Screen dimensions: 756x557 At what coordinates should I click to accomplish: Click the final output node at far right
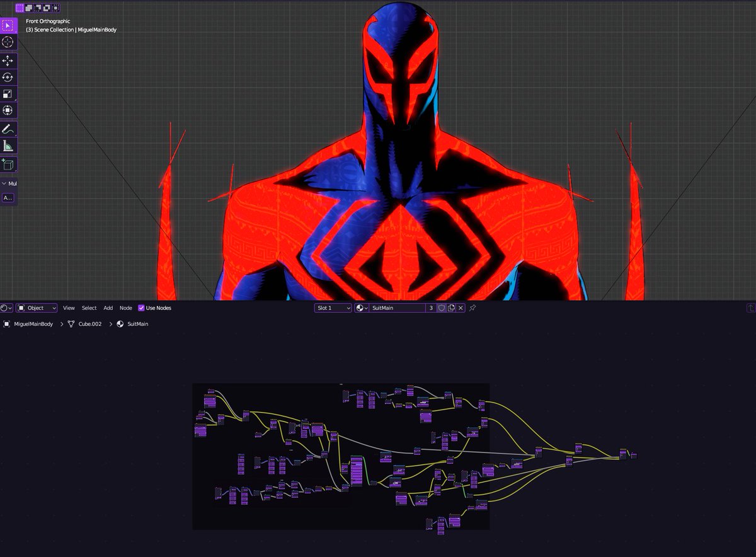pyautogui.click(x=634, y=455)
